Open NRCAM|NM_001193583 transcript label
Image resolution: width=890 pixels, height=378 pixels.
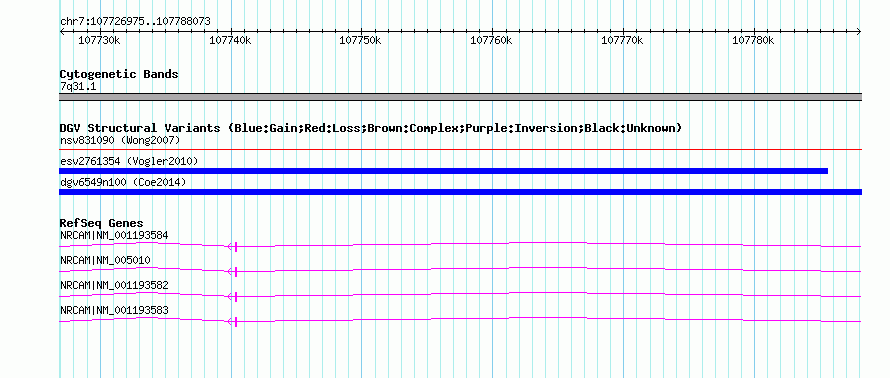pyautogui.click(x=114, y=310)
